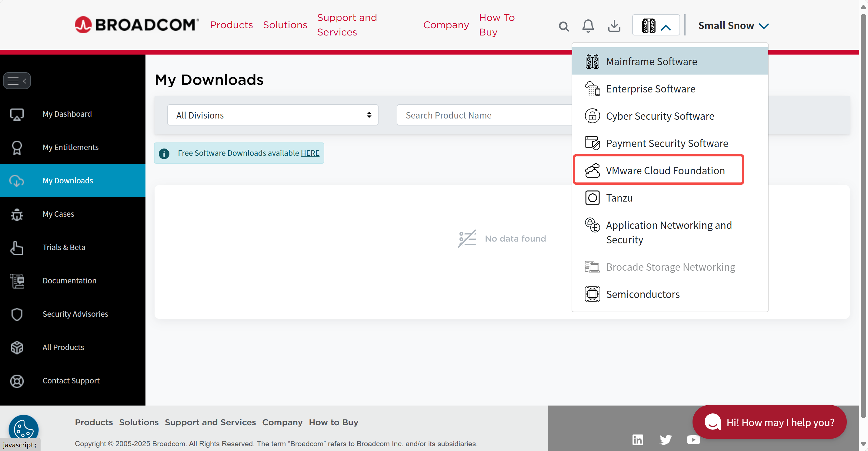The image size is (868, 451).
Task: Click the page vertical scrollbar
Action: (863, 216)
